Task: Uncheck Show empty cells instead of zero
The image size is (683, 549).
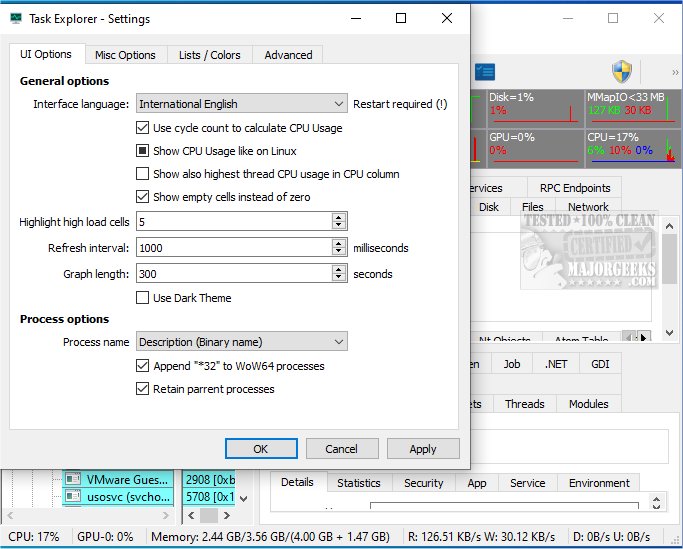Action: click(x=142, y=197)
